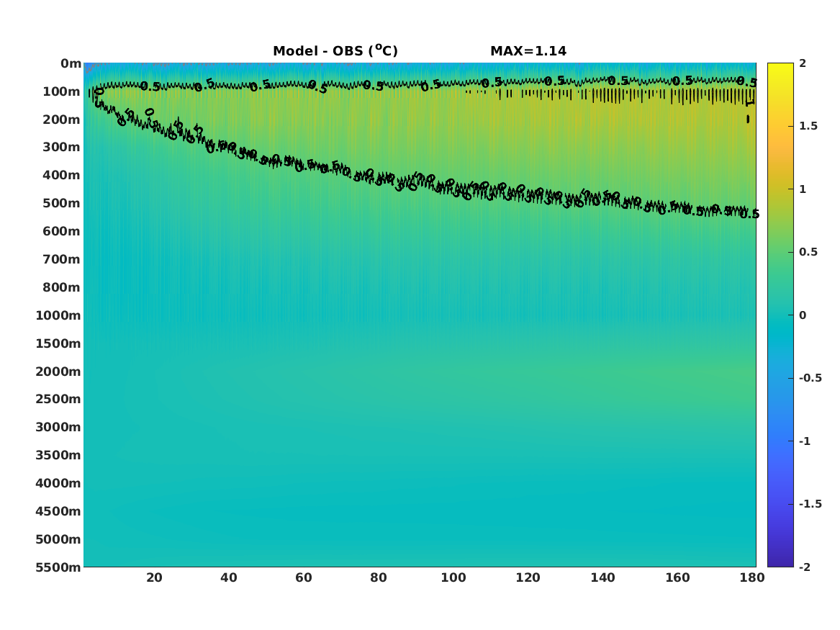The image size is (840, 630).
Task: Click the "0m" depth axis label
Action: tap(71, 64)
